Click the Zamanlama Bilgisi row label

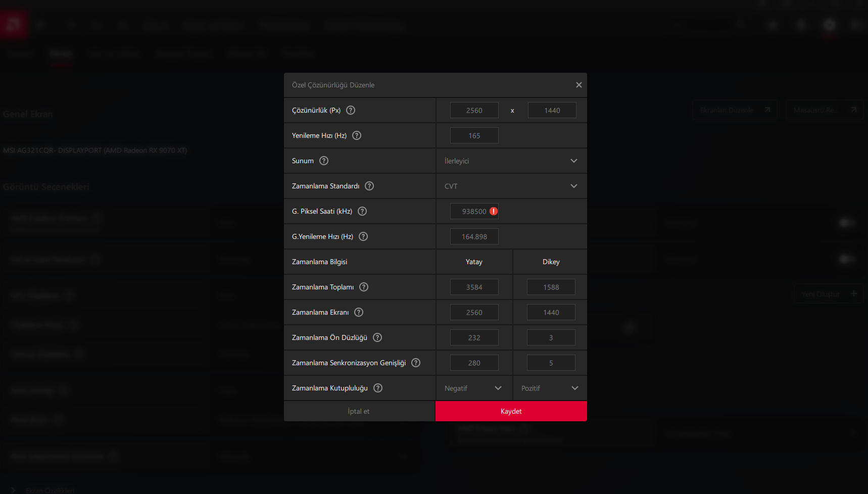pos(320,262)
